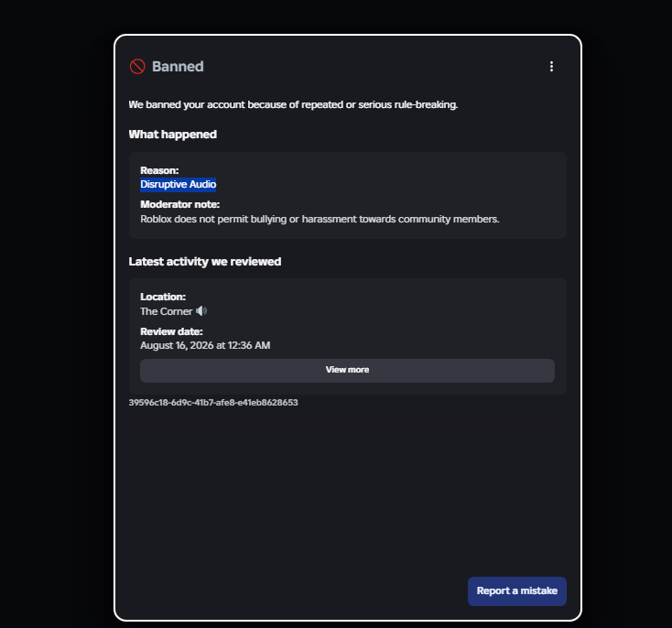This screenshot has height=628, width=672.
Task: Click the Report a mistake button
Action: point(517,591)
